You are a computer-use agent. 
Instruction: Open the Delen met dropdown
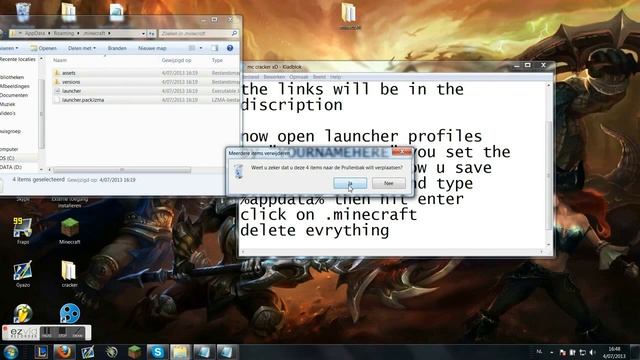pyautogui.click(x=82, y=48)
